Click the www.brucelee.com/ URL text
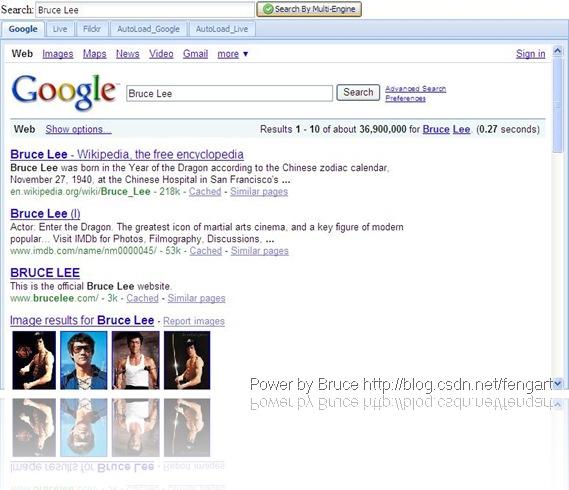The height and width of the screenshot is (490, 569). tap(54, 298)
